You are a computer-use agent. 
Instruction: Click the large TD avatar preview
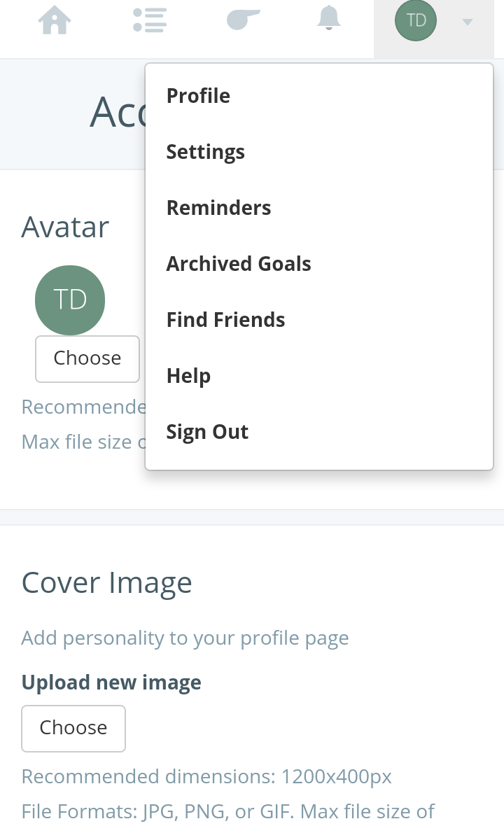(x=70, y=300)
